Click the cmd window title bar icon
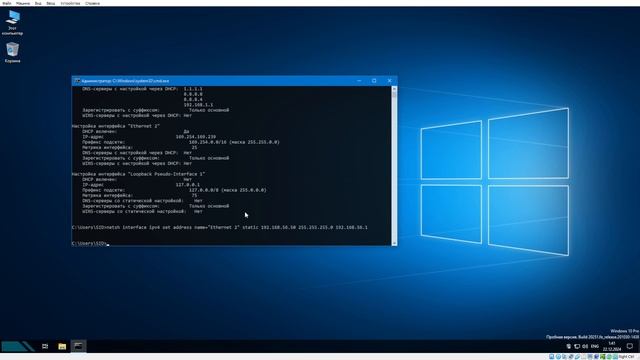 pos(77,81)
